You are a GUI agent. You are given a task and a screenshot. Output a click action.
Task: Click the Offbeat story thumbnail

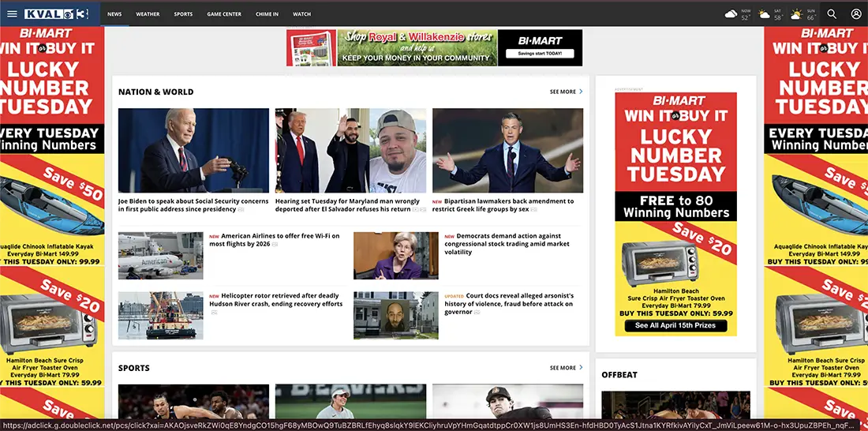click(675, 404)
